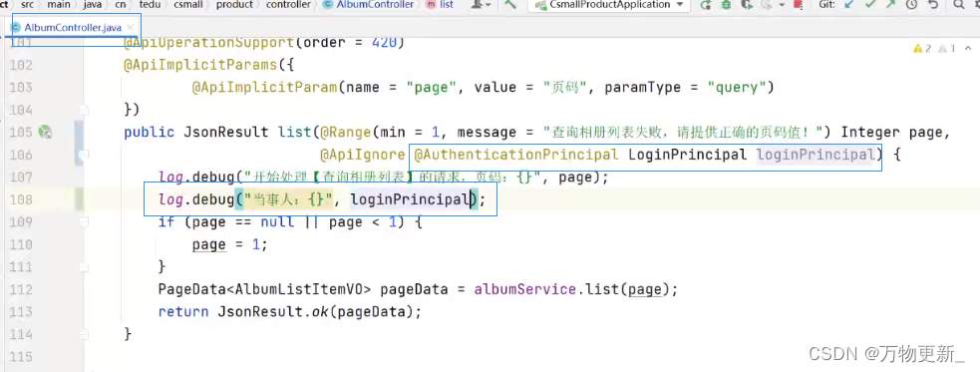
Task: Collapse the fold marker at line 104
Action: click(83, 110)
